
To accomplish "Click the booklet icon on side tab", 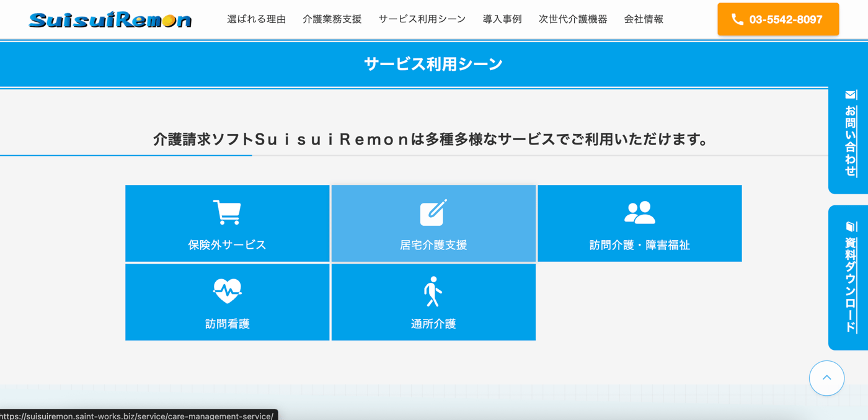I will 851,226.
